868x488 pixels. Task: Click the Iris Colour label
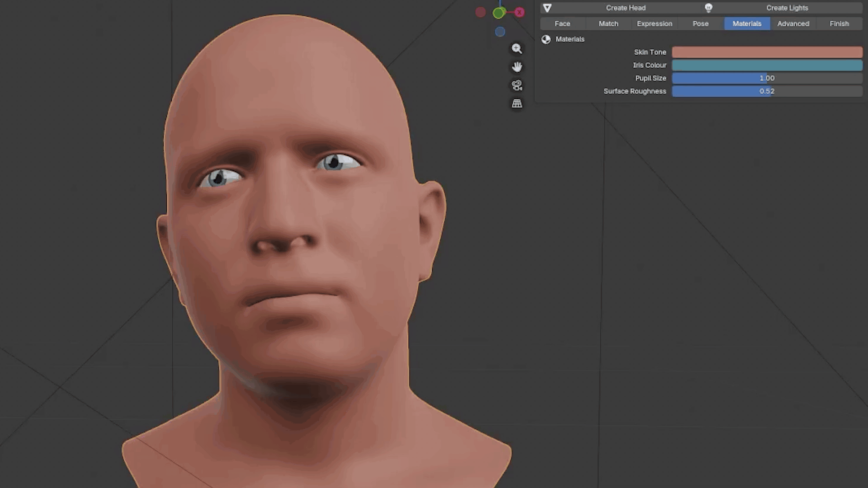pyautogui.click(x=650, y=65)
